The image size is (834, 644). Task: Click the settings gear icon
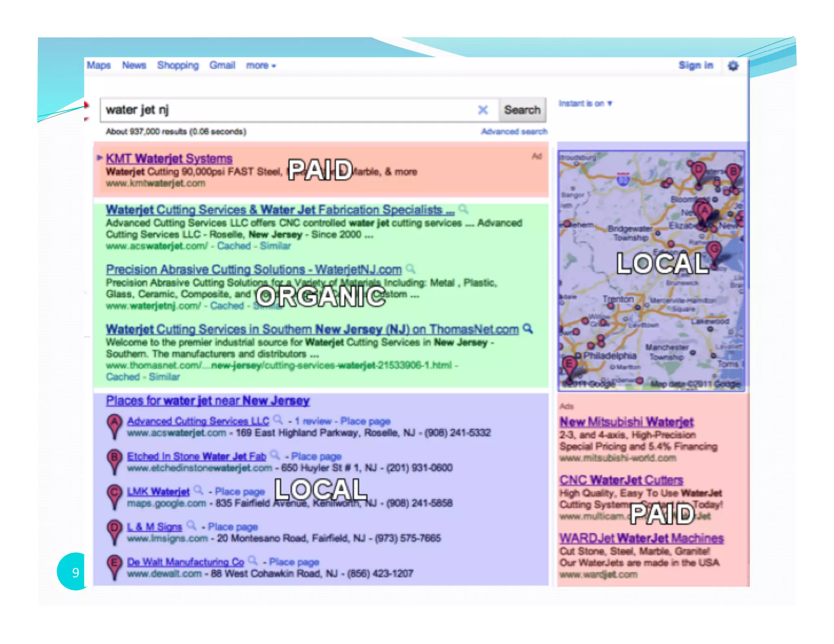[733, 66]
